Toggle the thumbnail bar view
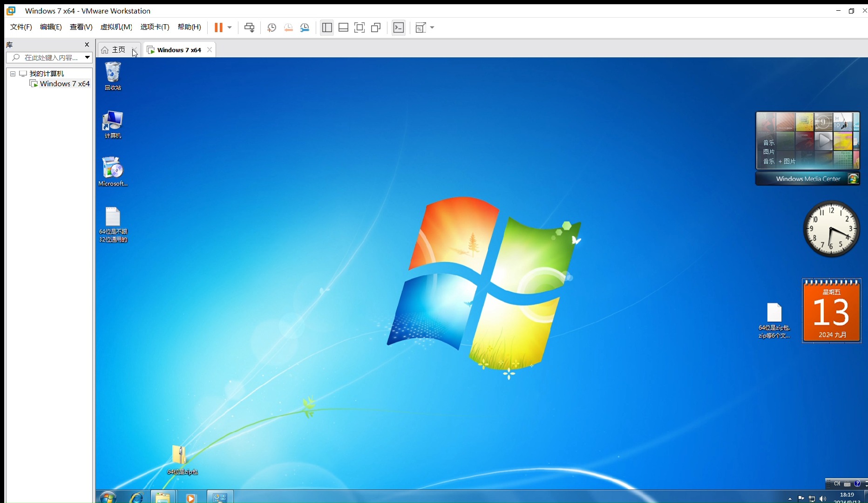Image resolution: width=868 pixels, height=503 pixels. coord(343,27)
